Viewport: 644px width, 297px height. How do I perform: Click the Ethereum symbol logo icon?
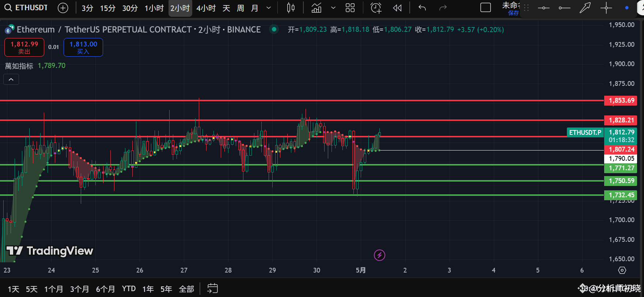(x=10, y=29)
